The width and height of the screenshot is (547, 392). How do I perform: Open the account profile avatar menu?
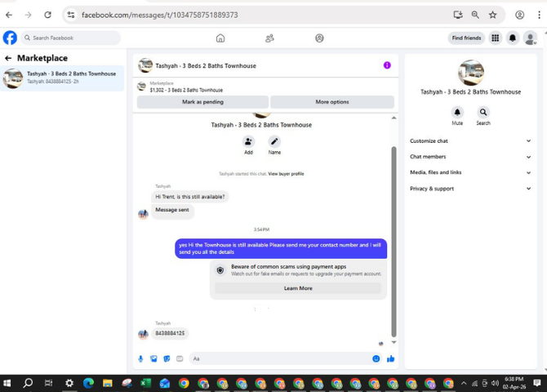tap(530, 38)
